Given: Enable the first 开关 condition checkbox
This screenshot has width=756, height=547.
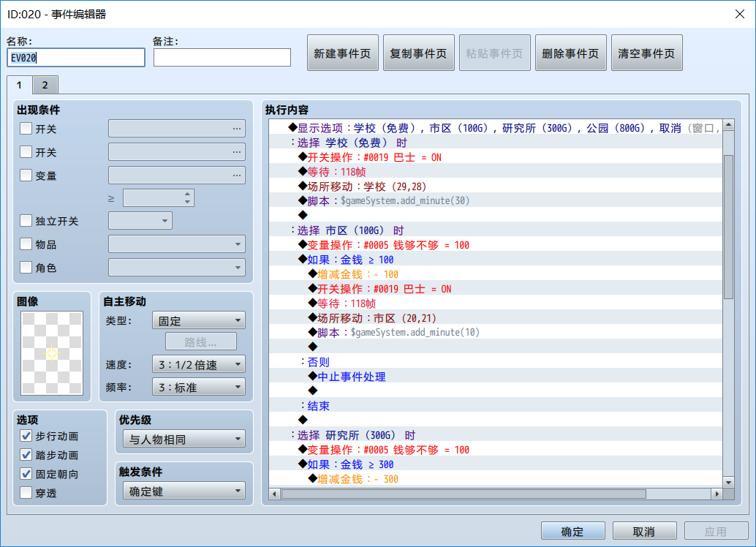Looking at the screenshot, I should click(x=26, y=129).
